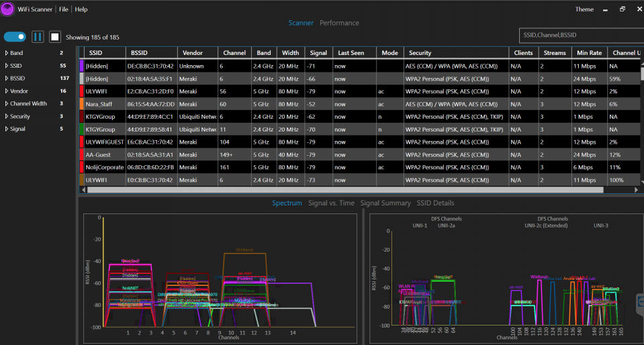Sort table by the Security column header
Viewport: 644px width, 345px height.
456,52
